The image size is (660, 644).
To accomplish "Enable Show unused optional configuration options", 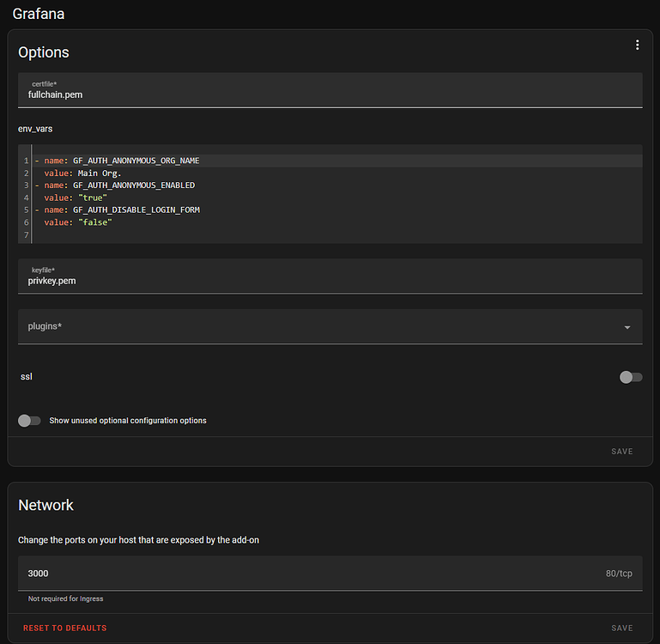I will tap(29, 421).
